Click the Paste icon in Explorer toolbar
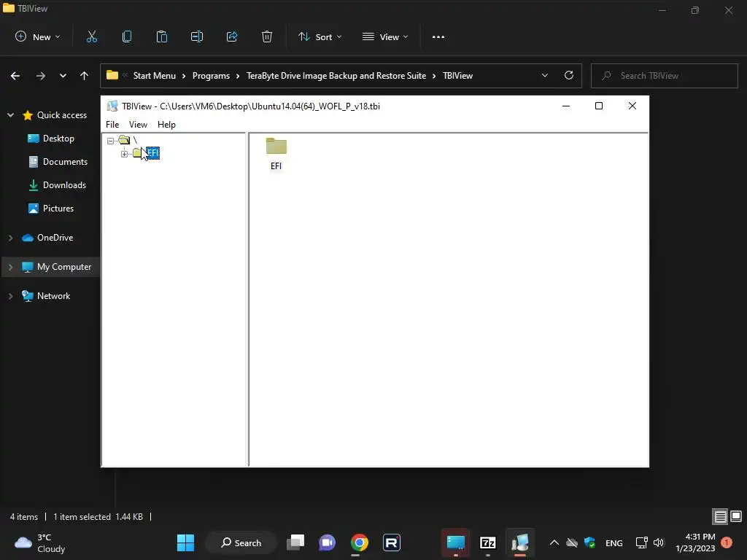The image size is (747, 560). point(162,36)
